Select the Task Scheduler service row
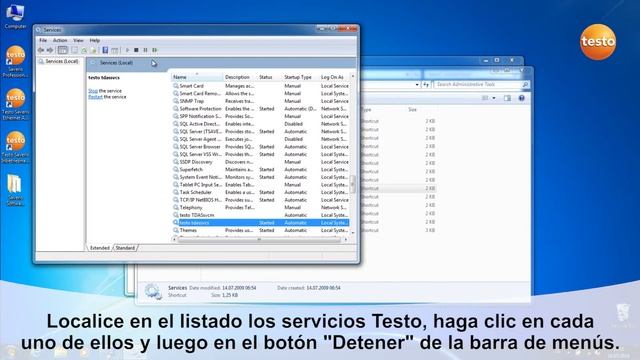 (260, 192)
